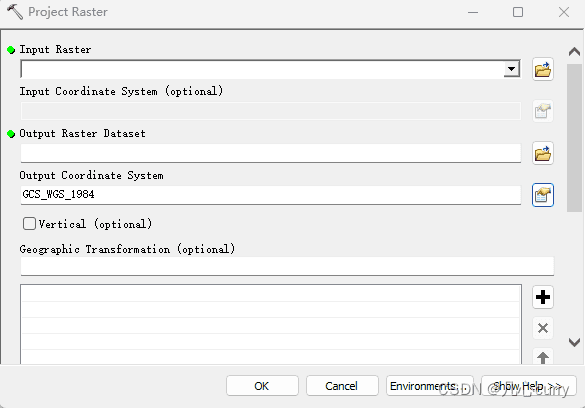This screenshot has width=585, height=408.
Task: Click the Cancel button
Action: tap(342, 386)
